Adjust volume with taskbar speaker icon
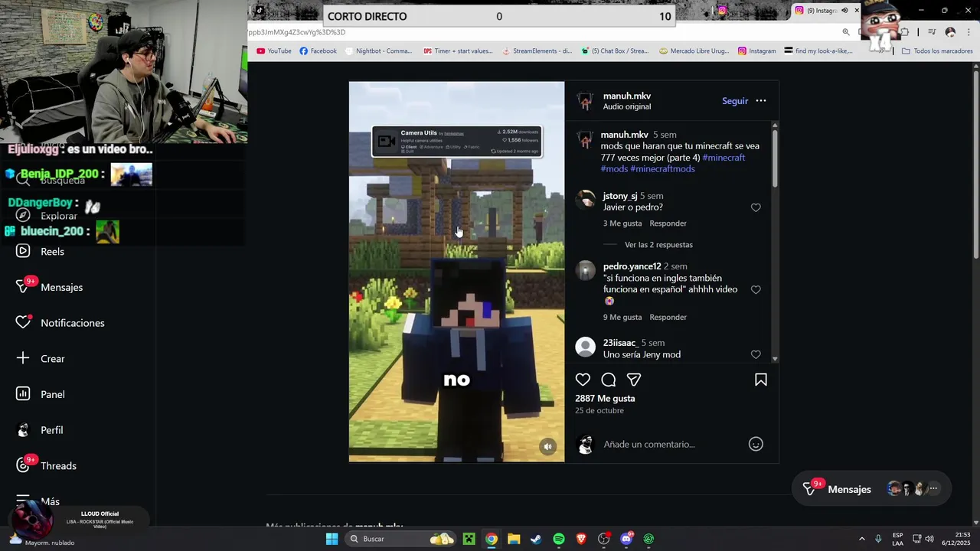This screenshot has height=551, width=980. pos(929,539)
